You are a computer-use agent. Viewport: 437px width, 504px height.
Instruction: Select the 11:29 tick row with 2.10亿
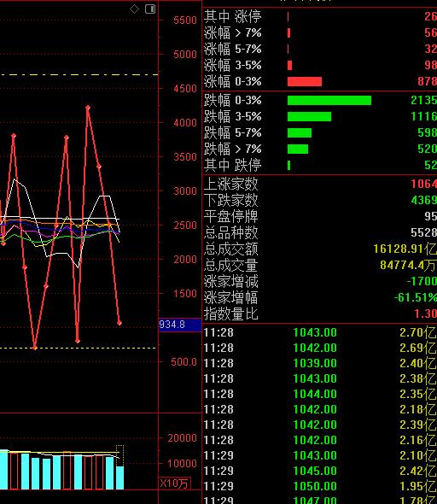[320, 455]
